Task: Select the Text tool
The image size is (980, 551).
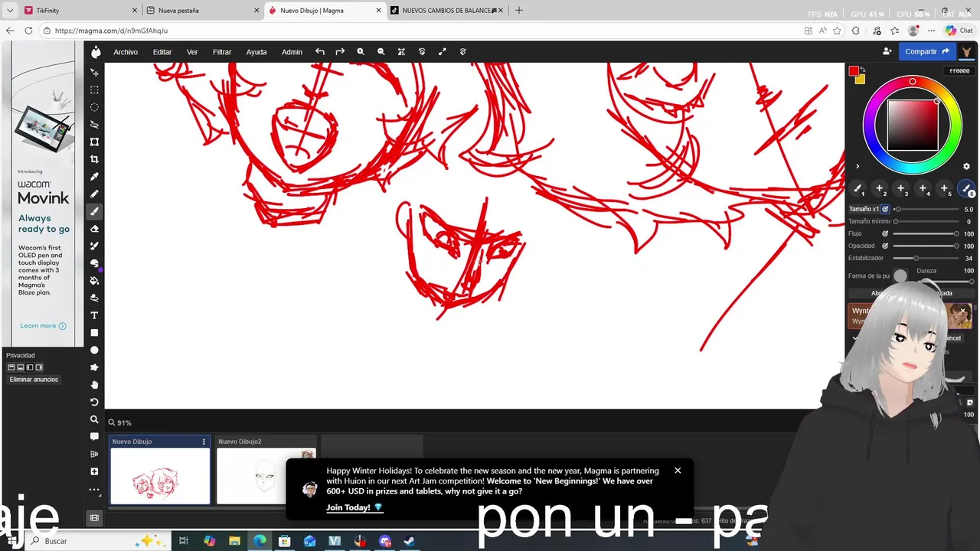Action: 95,315
